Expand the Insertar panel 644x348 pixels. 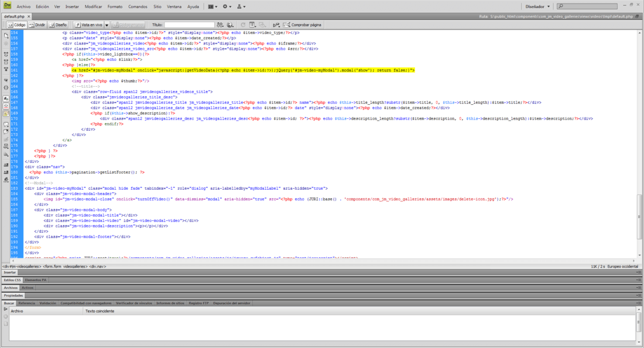9,272
